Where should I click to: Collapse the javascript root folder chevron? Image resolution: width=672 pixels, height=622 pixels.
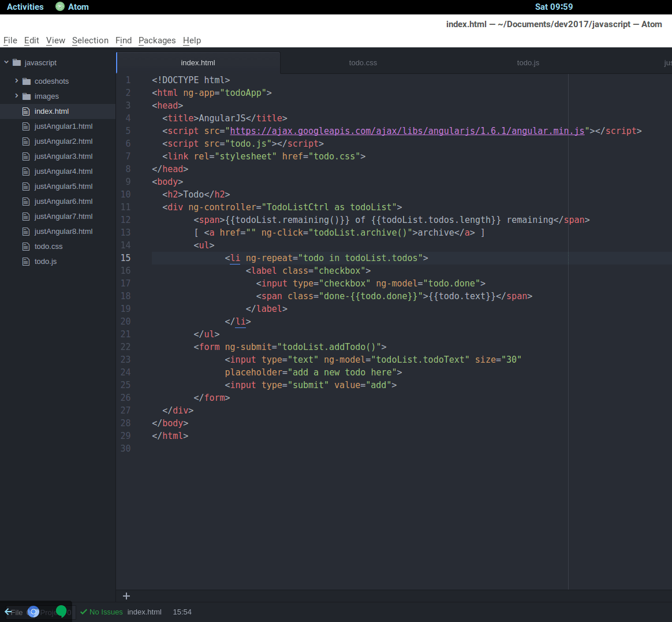click(6, 62)
